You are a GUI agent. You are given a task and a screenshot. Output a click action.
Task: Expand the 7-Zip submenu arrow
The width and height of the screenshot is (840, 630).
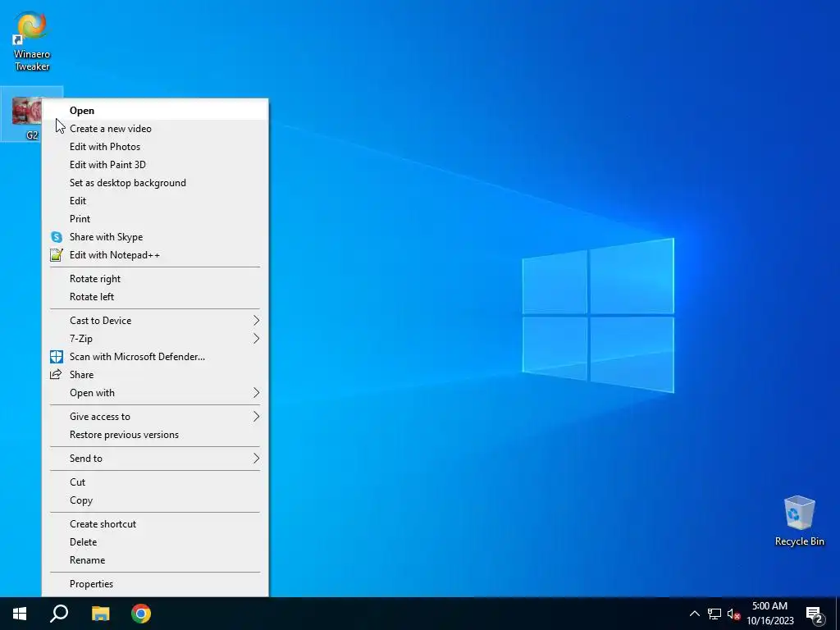point(256,339)
